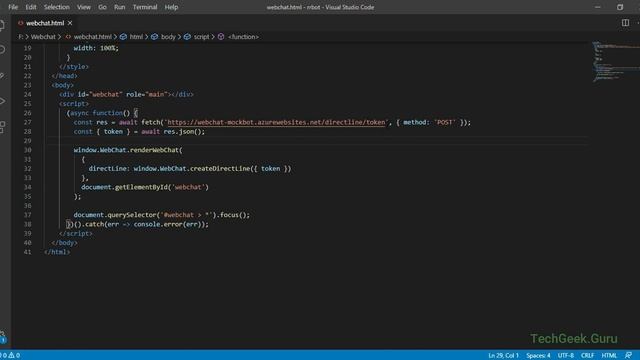
Task: Click the html symbol icon in breadcrumbs
Action: click(123, 37)
